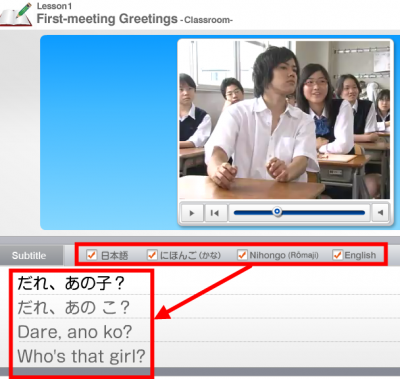The image size is (400, 379).
Task: Click the video progress slider handle
Action: point(277,211)
